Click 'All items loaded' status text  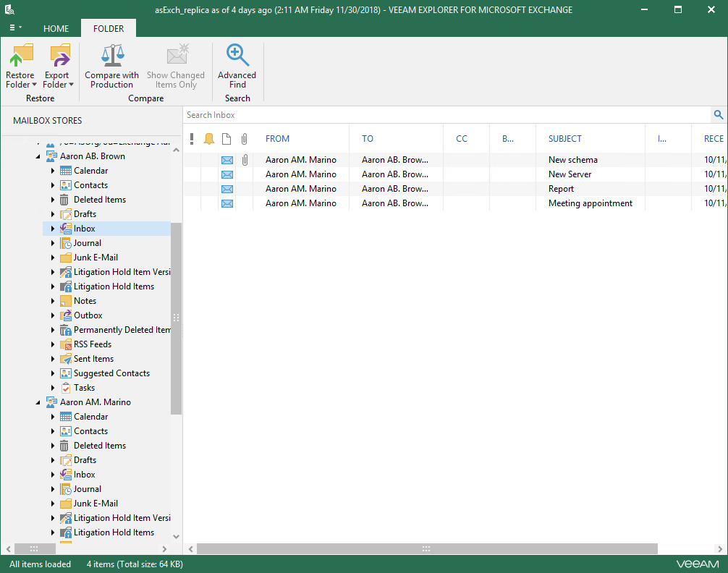tap(40, 564)
